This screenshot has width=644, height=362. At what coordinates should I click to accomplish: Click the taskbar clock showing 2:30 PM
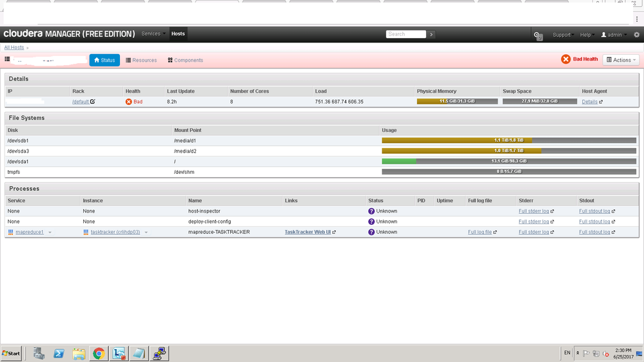(623, 354)
